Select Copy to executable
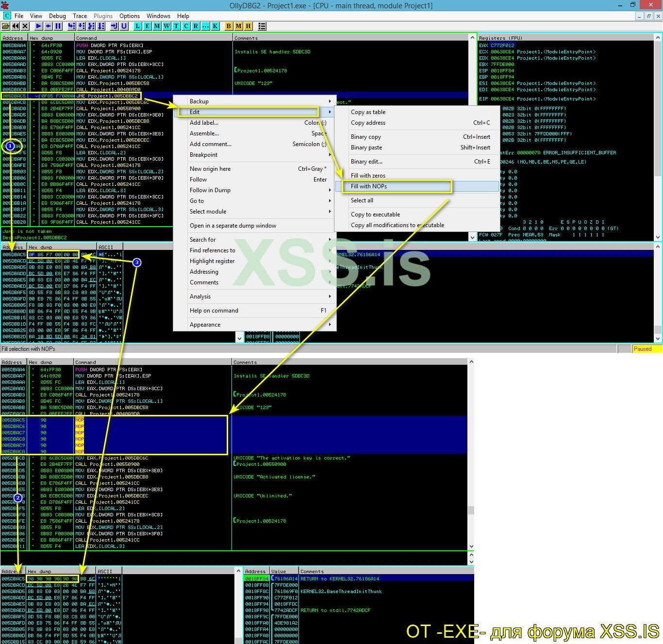663x644 pixels. [417, 215]
